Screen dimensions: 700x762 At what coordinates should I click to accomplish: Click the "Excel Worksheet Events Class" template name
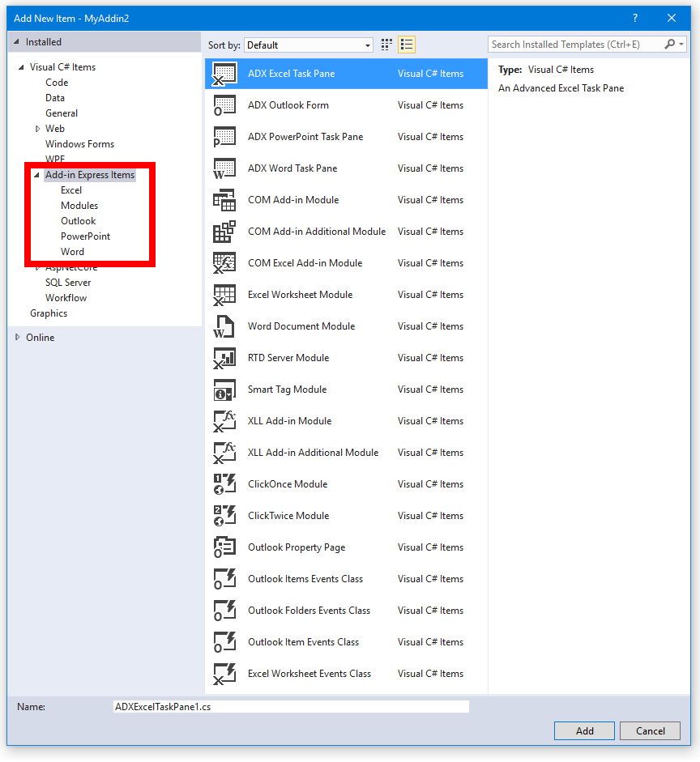pos(309,674)
